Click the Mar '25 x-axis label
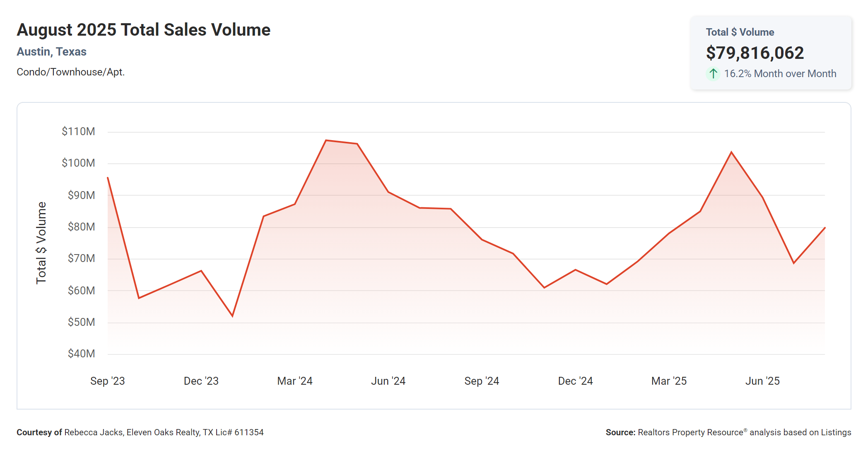Image resolution: width=868 pixels, height=456 pixels. click(669, 381)
